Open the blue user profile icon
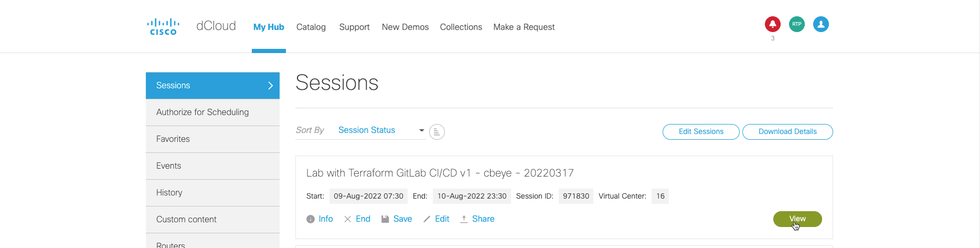Image resolution: width=980 pixels, height=248 pixels. click(x=821, y=24)
